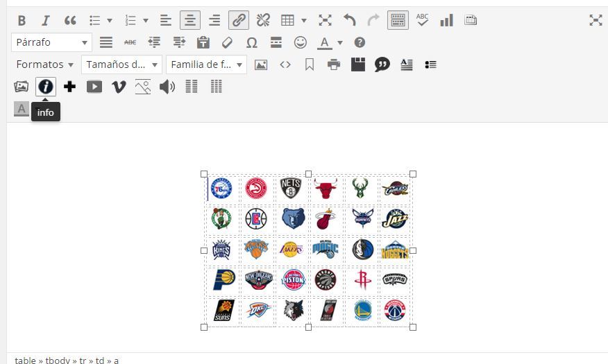Toggle bold formatting

22,20
